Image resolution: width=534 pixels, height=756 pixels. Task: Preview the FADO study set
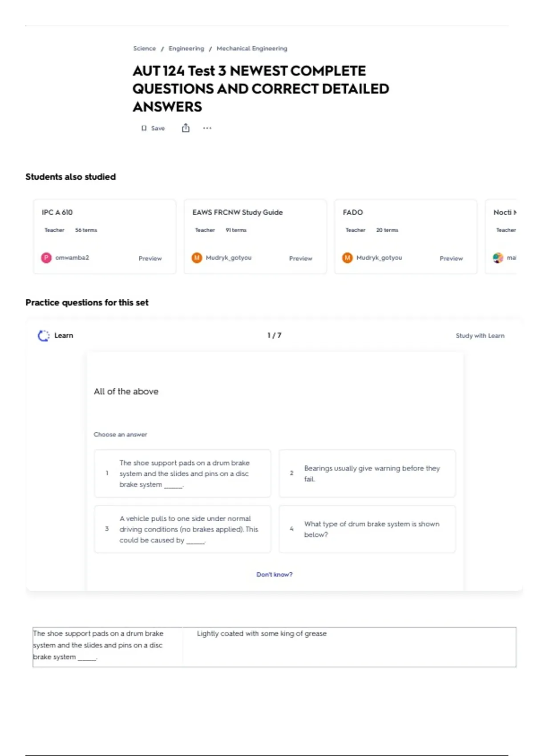(x=451, y=258)
